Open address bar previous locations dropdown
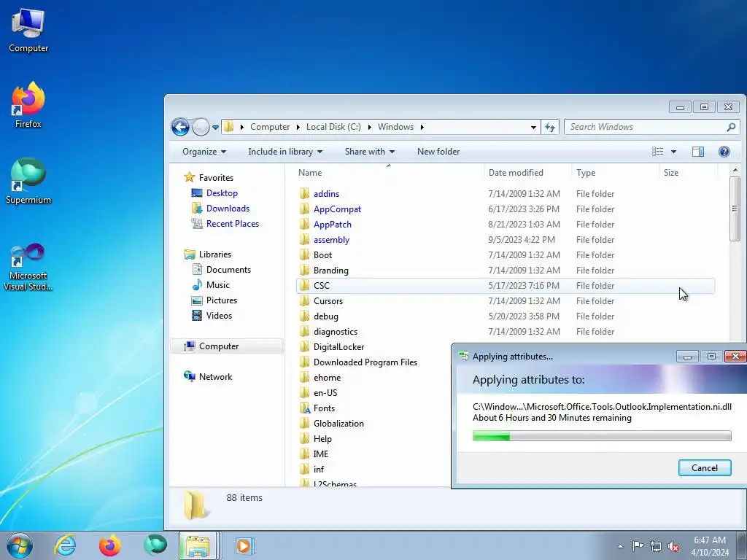The image size is (747, 560). point(533,127)
